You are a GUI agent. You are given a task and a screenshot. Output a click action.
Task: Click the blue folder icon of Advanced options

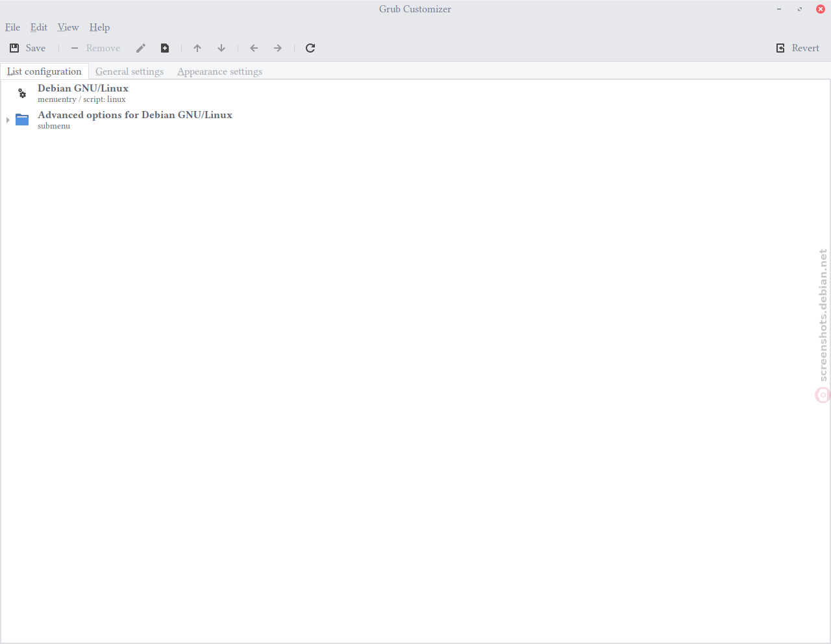click(x=22, y=119)
